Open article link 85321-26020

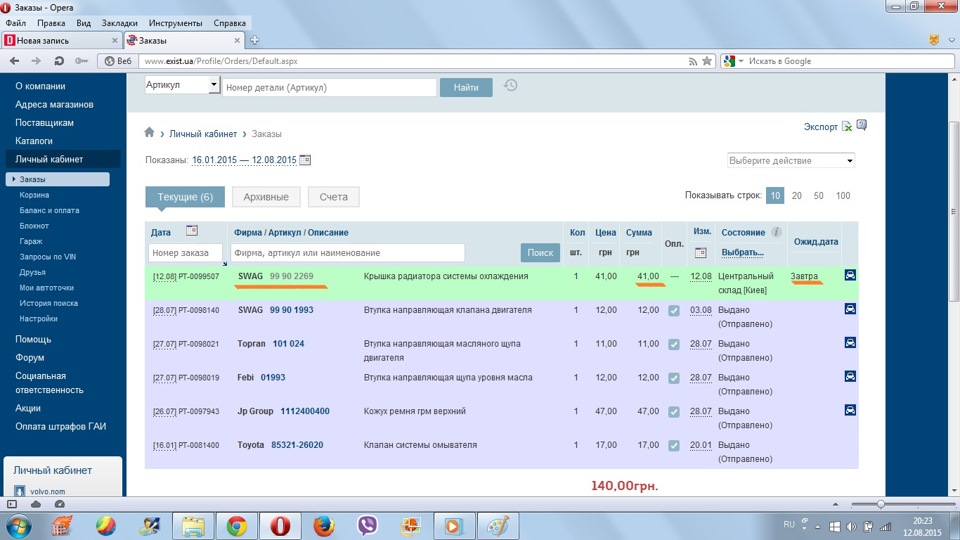click(297, 444)
